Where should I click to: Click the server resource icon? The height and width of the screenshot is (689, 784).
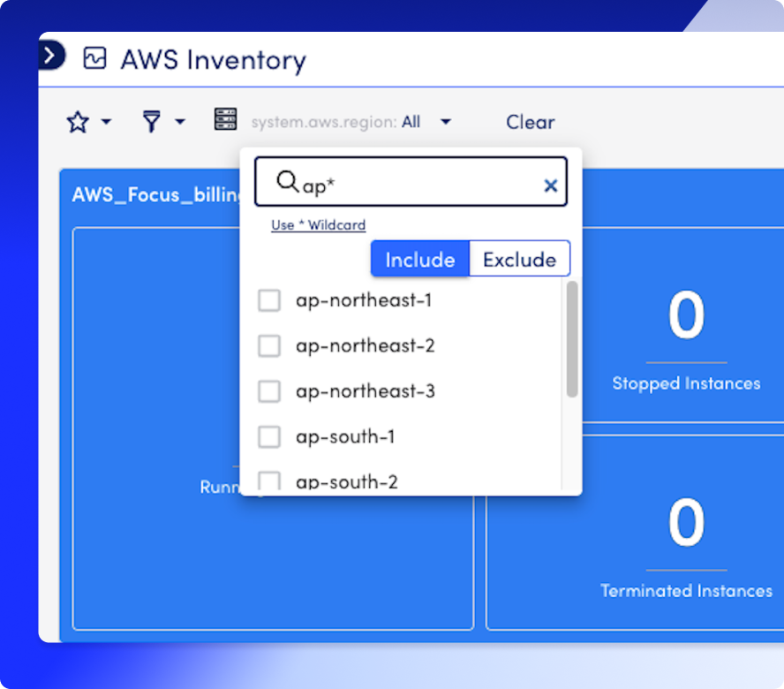(225, 119)
